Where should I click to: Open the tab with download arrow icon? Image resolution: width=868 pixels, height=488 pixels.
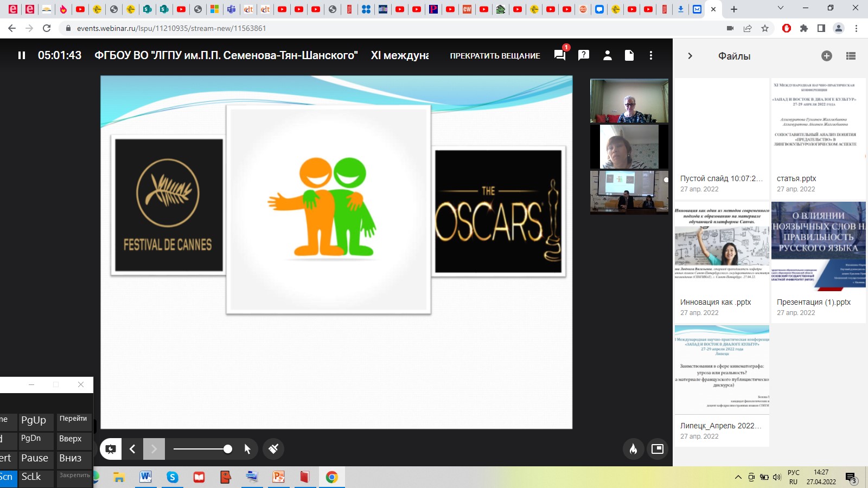click(x=681, y=9)
